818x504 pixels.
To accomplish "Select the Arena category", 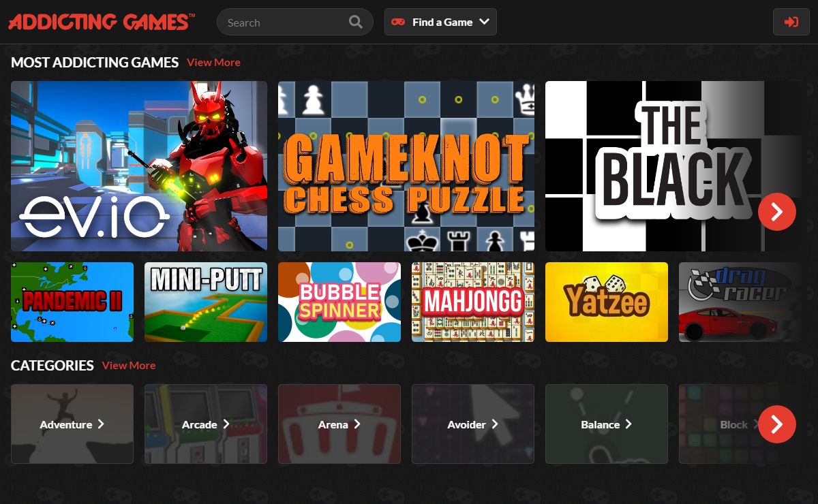I will [339, 424].
